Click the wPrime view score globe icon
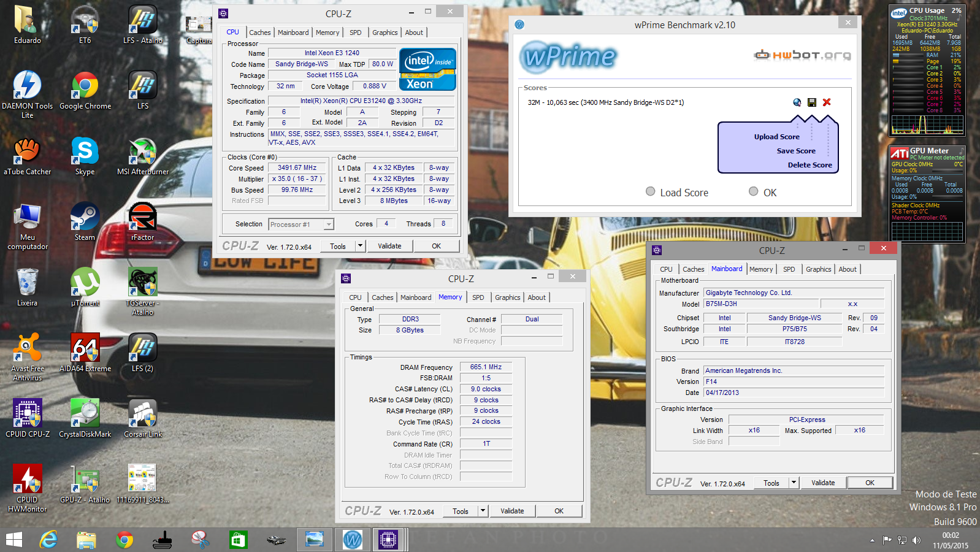The image size is (980, 552). (x=797, y=102)
